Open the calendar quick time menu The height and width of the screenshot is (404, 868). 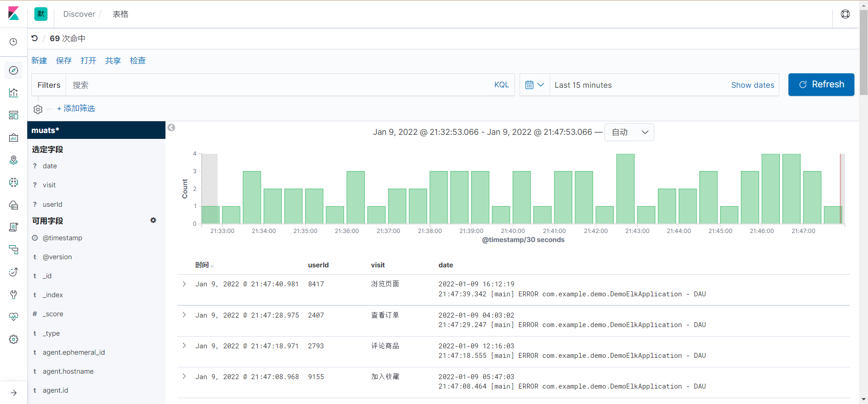coord(534,85)
